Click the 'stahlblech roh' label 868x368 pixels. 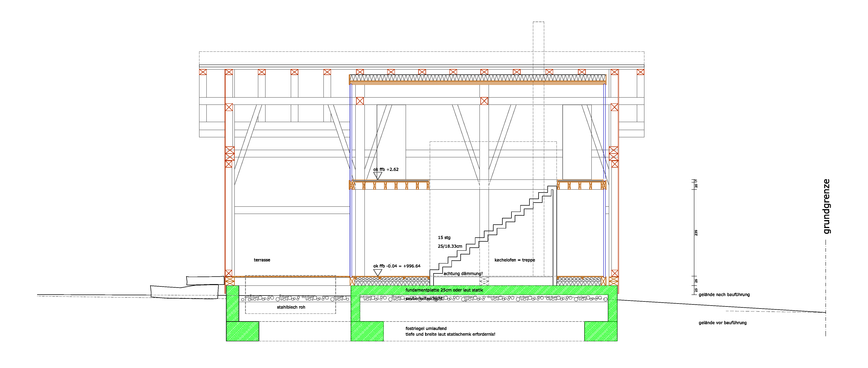point(291,307)
